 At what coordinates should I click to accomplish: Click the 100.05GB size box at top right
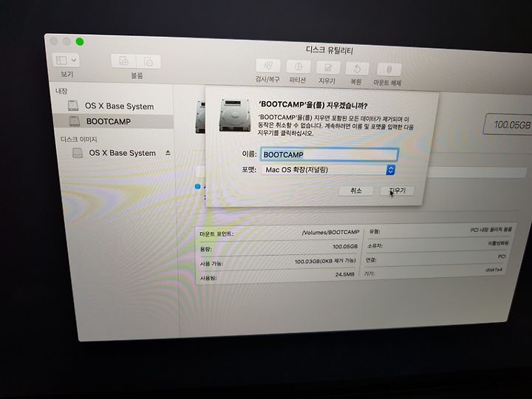[508, 125]
